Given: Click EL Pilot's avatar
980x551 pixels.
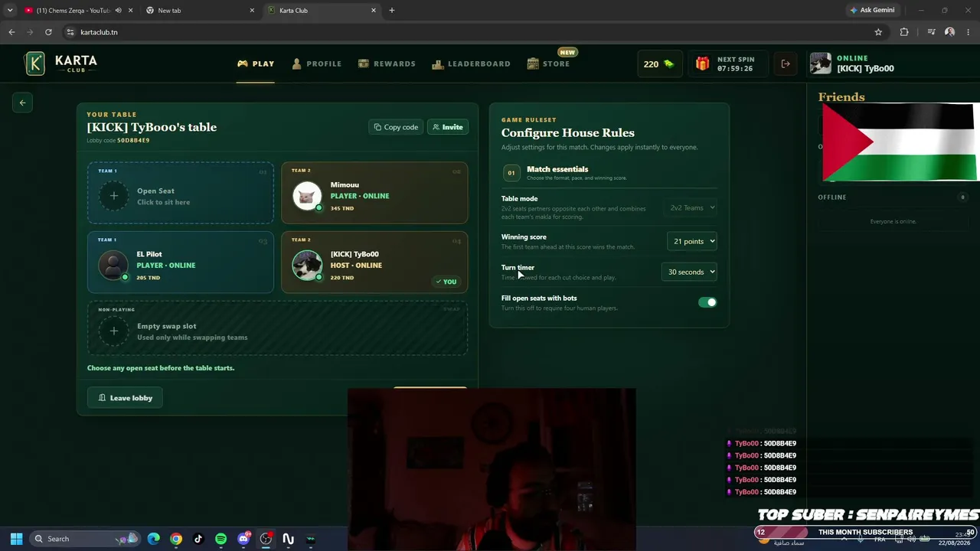Looking at the screenshot, I should [x=113, y=266].
